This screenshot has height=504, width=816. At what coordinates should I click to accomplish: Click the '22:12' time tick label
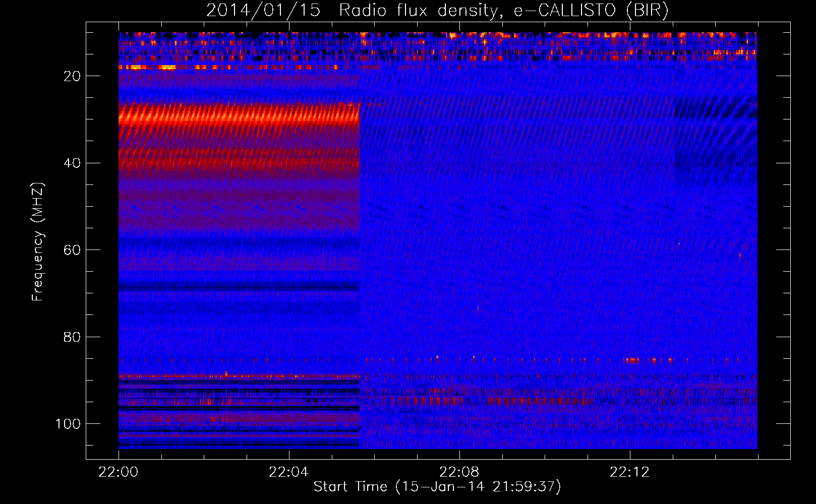(630, 472)
